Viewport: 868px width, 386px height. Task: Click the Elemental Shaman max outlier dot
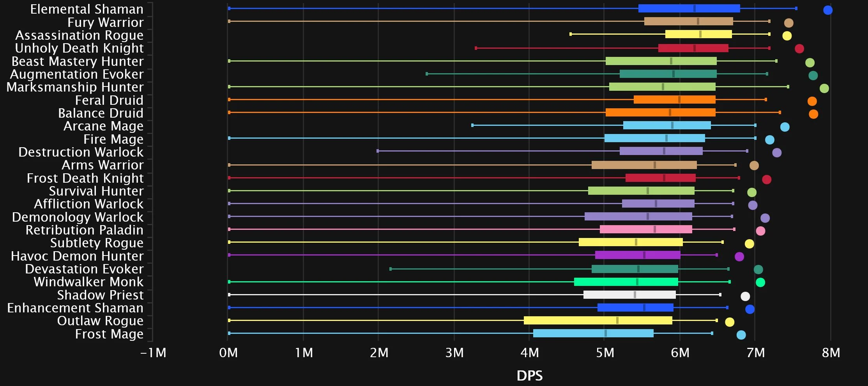827,10
